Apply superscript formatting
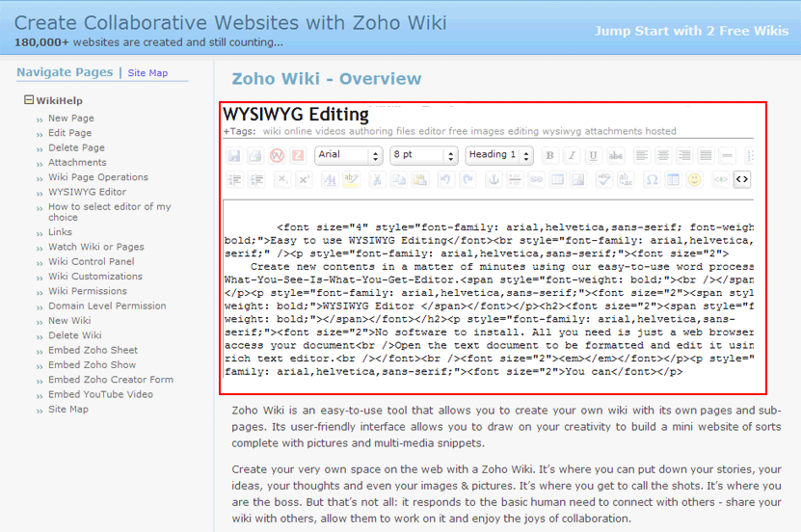Viewport: 801px width, 532px height. [304, 179]
